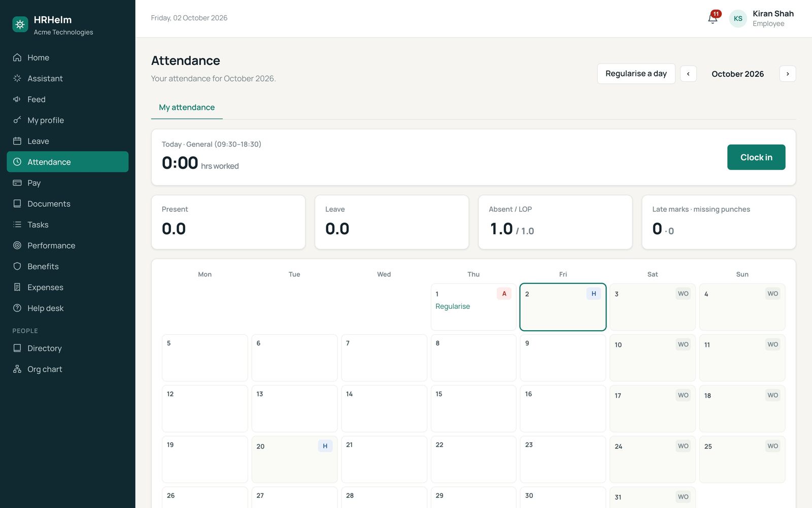This screenshot has height=508, width=812.
Task: Open the Leave summary card
Action: coord(392,222)
